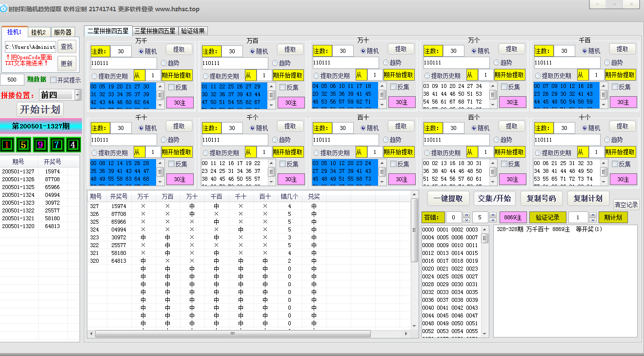Viewport: 644px width, 356px height.
Task: Click the 查找 button
Action: click(x=67, y=46)
